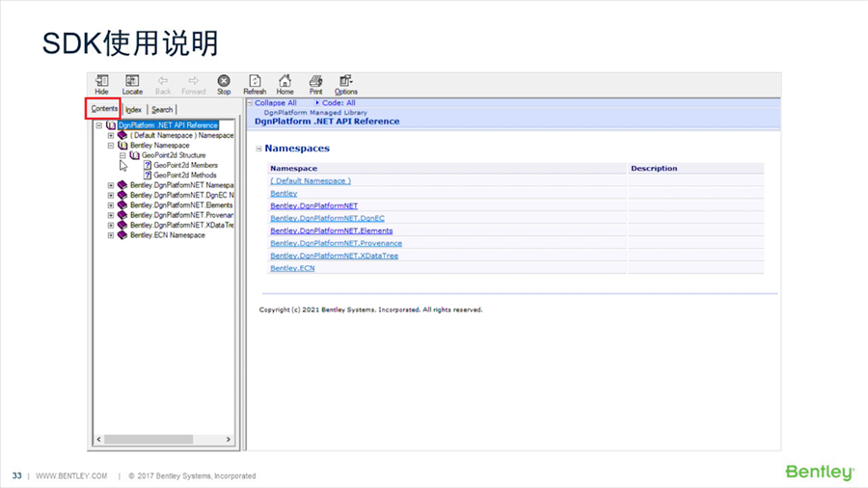Open the Bentley.DgnPlatformNET link
Screen dimensions: 868x488
tap(313, 205)
